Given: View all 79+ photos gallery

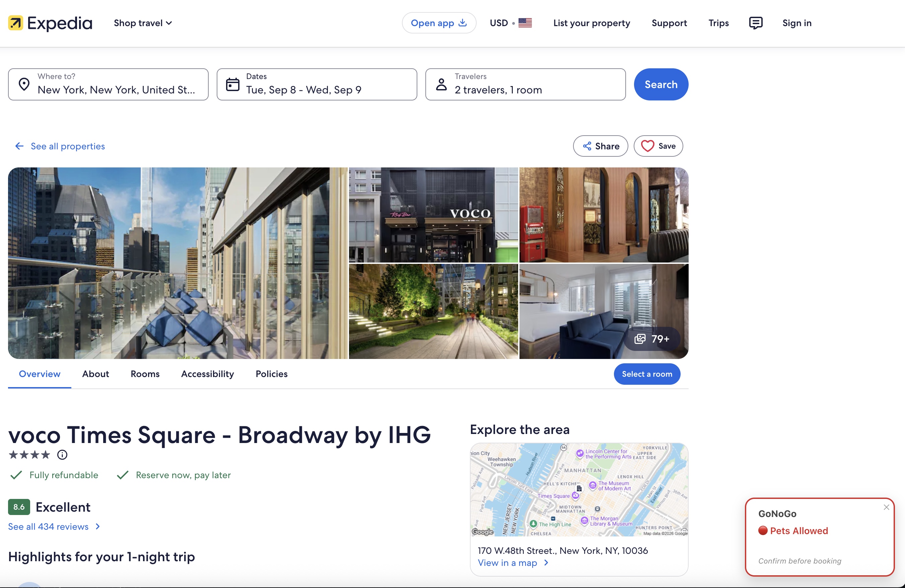Looking at the screenshot, I should 652,339.
